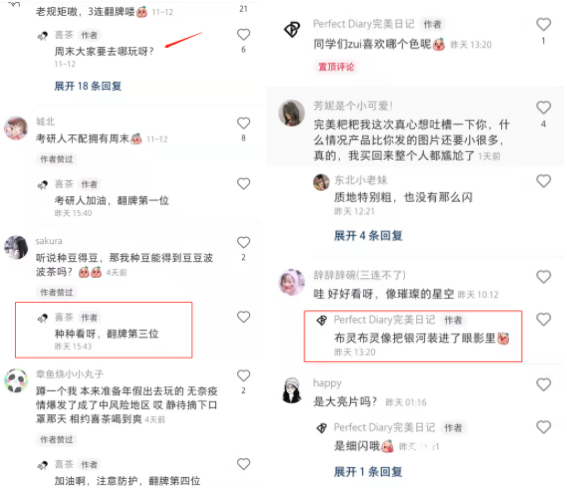Open username 章鱼烧小小丸子

[70, 374]
